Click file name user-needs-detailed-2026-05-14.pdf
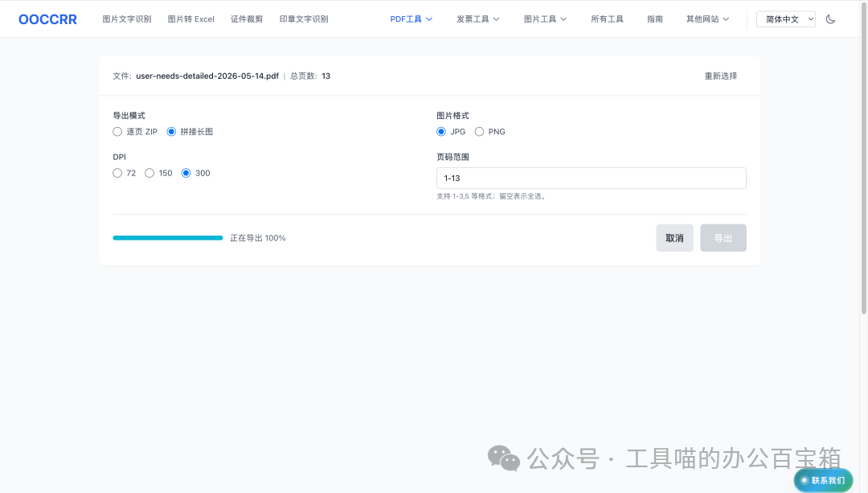Screen dimensions: 868x493 tap(207, 76)
